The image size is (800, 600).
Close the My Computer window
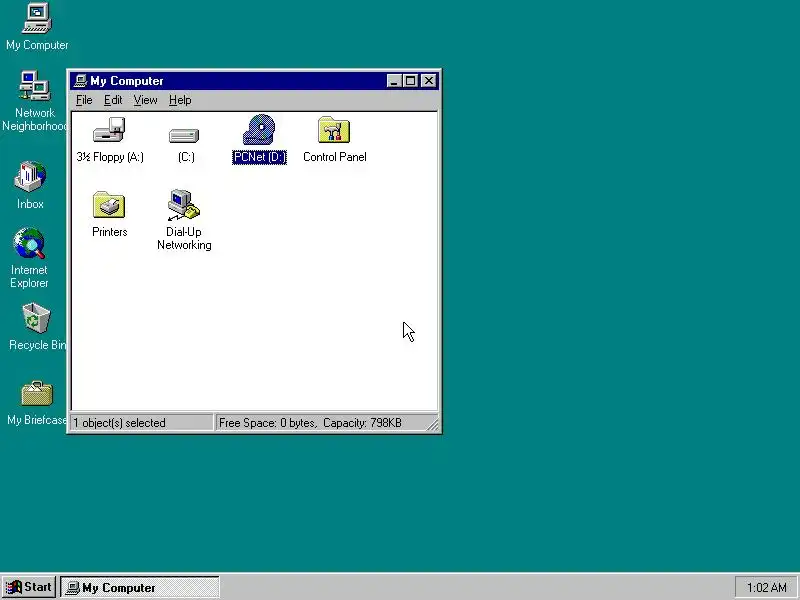429,81
